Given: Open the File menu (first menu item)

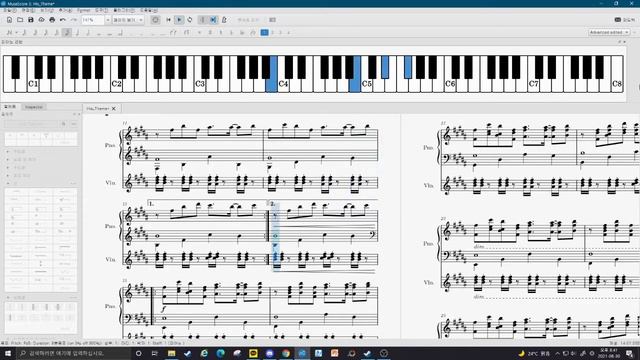Looking at the screenshot, I should tap(10, 10).
